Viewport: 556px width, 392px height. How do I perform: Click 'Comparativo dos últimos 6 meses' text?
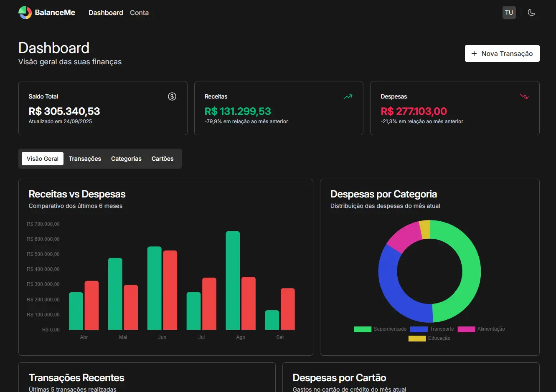tap(76, 206)
